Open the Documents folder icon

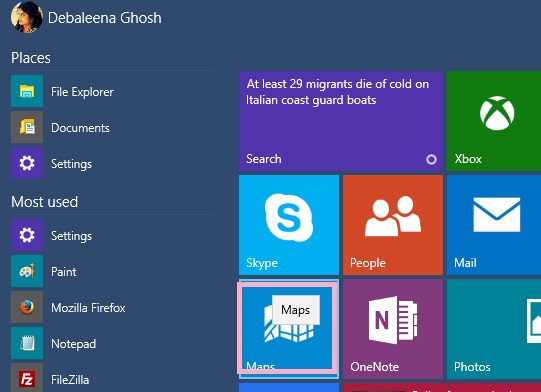click(x=27, y=127)
